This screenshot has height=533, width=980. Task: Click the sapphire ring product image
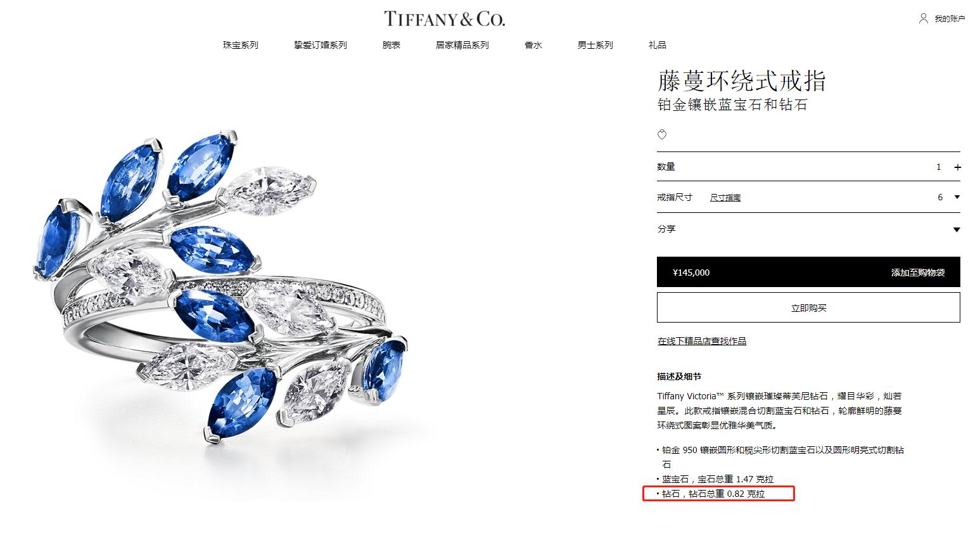tap(222, 285)
